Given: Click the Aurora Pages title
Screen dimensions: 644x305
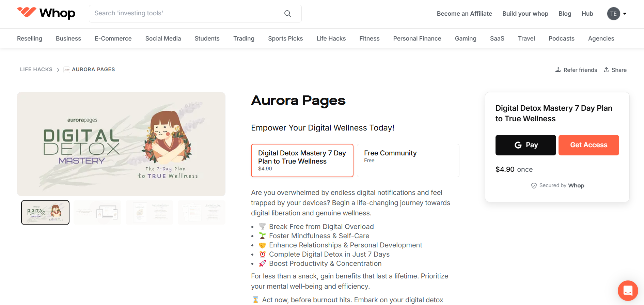Looking at the screenshot, I should click(298, 101).
